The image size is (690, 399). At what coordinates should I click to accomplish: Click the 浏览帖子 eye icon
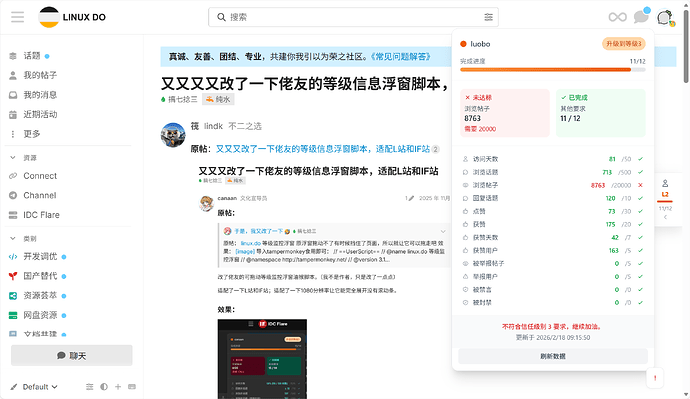tap(465, 185)
